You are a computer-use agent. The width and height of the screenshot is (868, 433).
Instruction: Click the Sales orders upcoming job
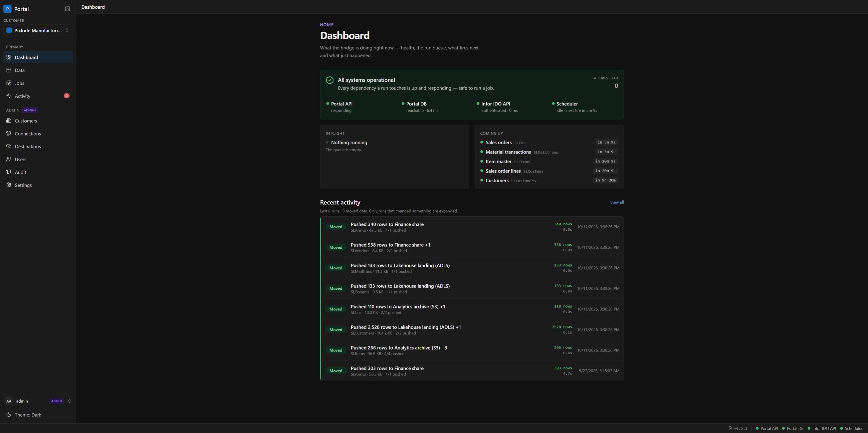(x=549, y=142)
